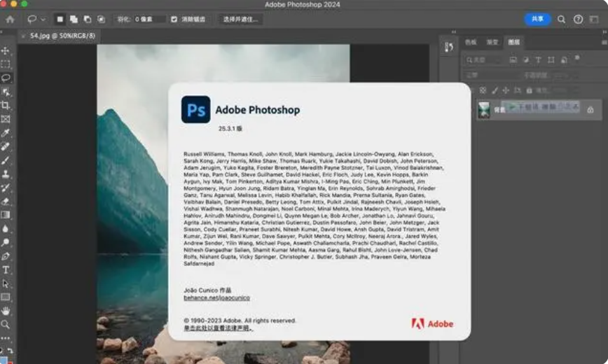
Task: Click the foreground color swatch
Action: [4, 360]
